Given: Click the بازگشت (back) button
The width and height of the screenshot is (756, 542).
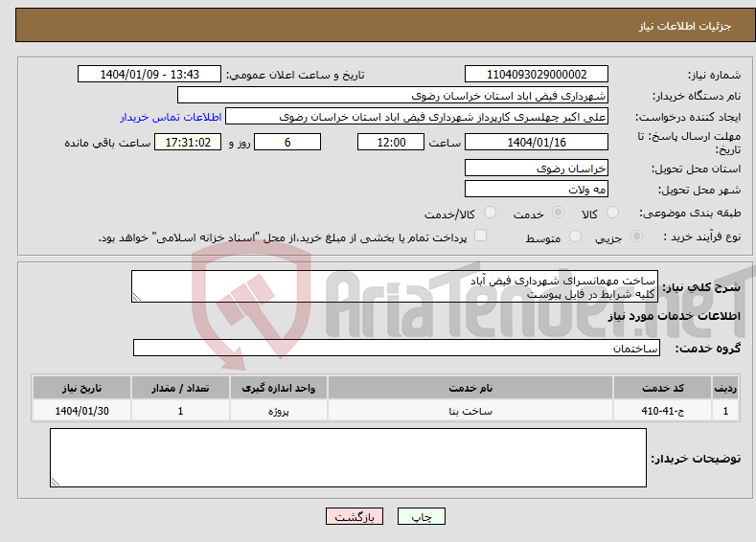Looking at the screenshot, I should [355, 516].
